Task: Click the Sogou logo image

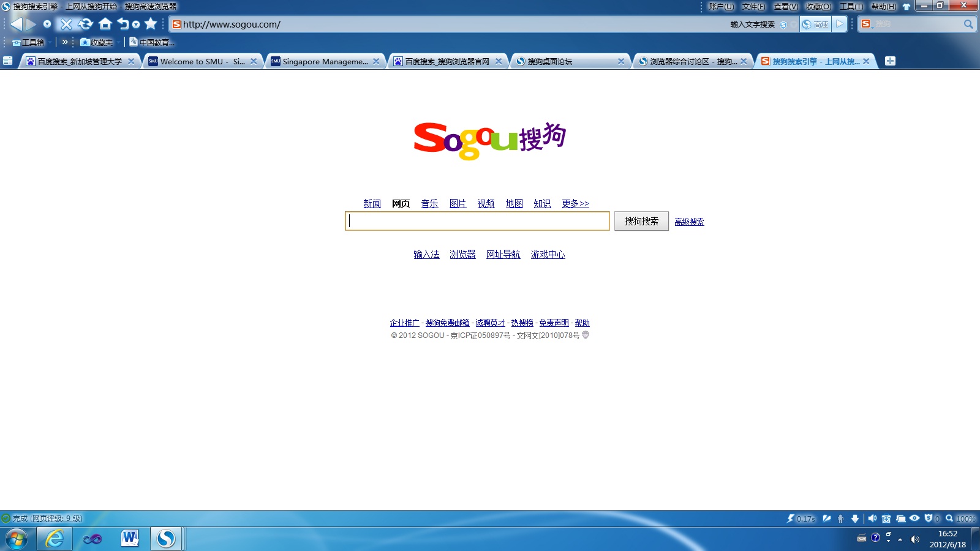Action: [490, 141]
